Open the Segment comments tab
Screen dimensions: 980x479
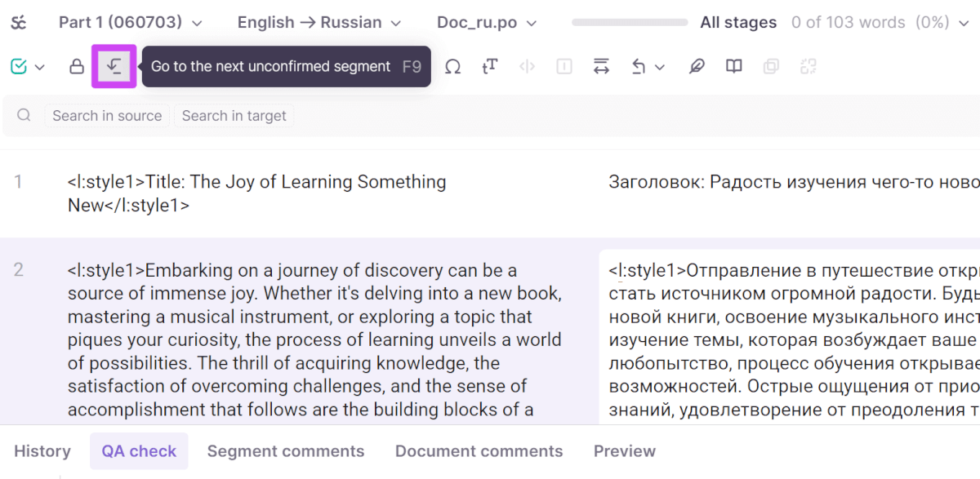[x=286, y=451]
